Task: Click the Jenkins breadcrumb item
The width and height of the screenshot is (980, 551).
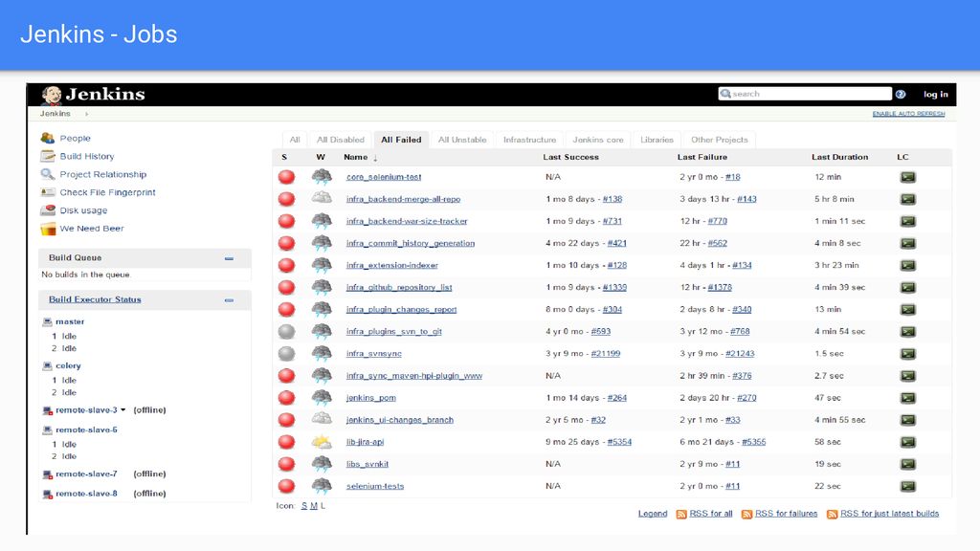Action: [55, 114]
